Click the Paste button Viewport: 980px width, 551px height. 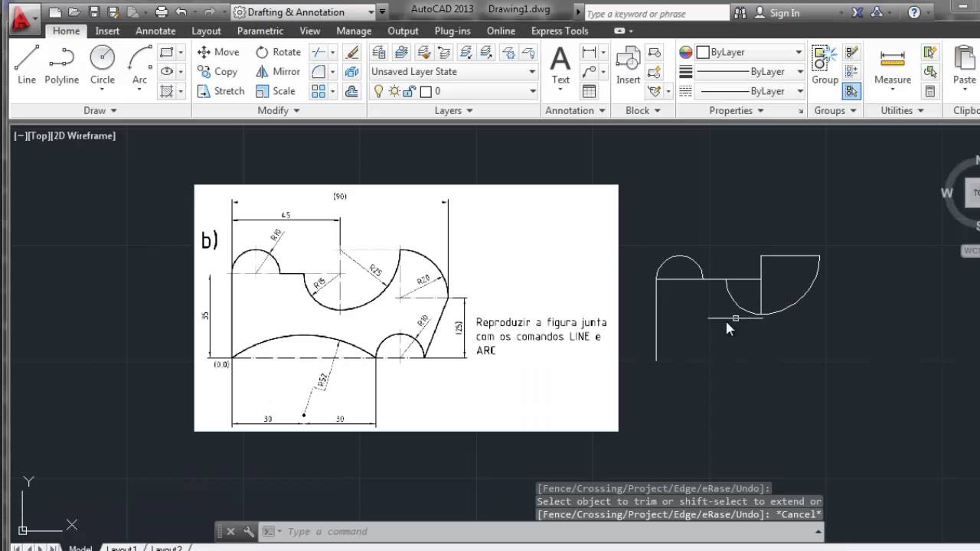965,65
